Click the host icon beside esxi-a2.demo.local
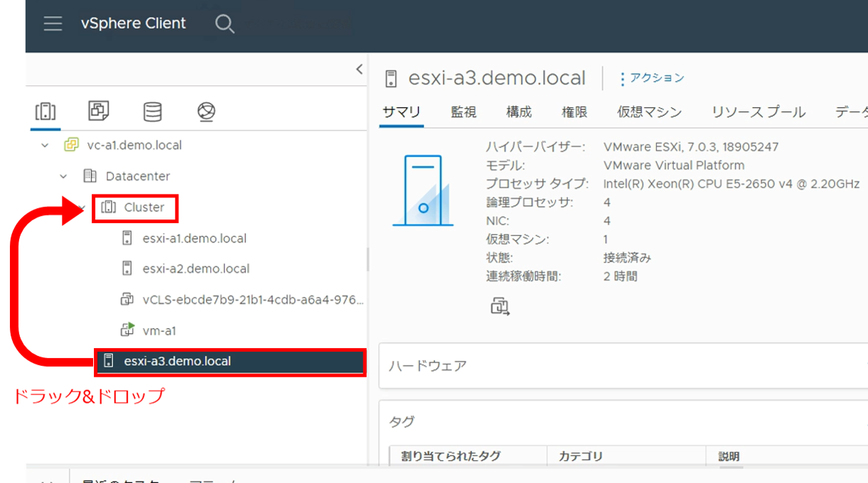The width and height of the screenshot is (868, 483). [127, 268]
